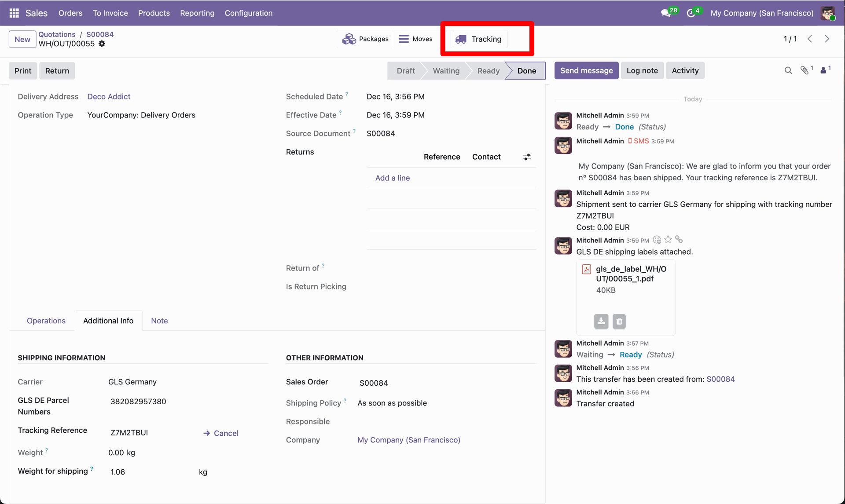This screenshot has width=845, height=504.
Task: Open the Reporting menu
Action: tap(197, 13)
